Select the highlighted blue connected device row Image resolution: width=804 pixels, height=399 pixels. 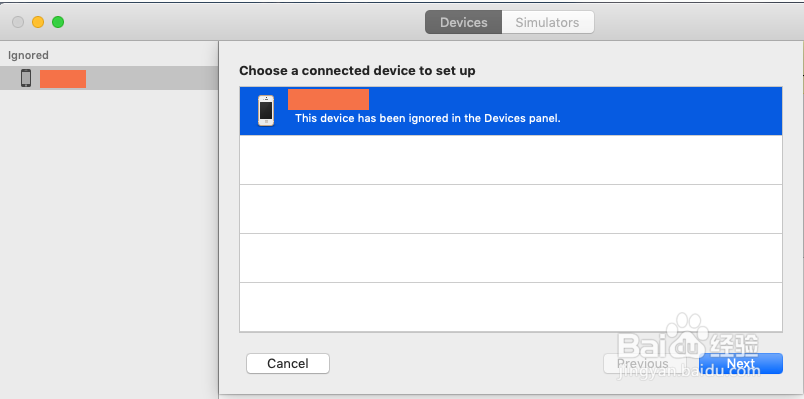click(511, 111)
